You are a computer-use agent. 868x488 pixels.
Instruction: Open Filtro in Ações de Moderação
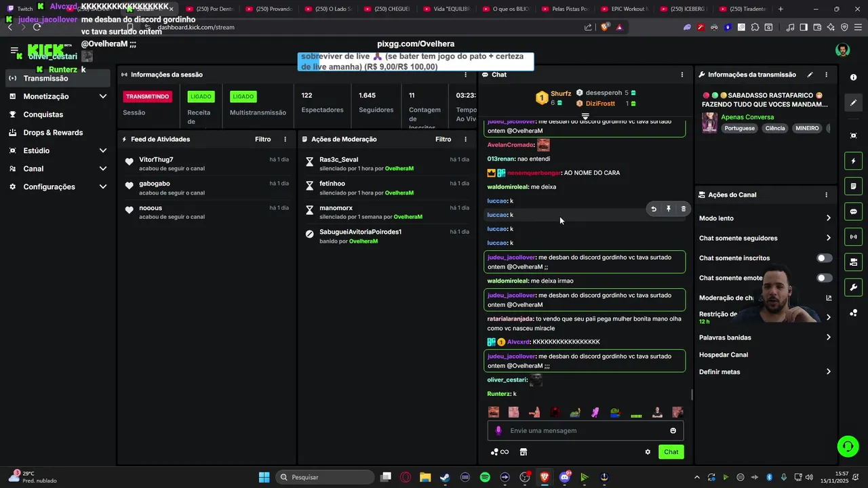point(443,139)
